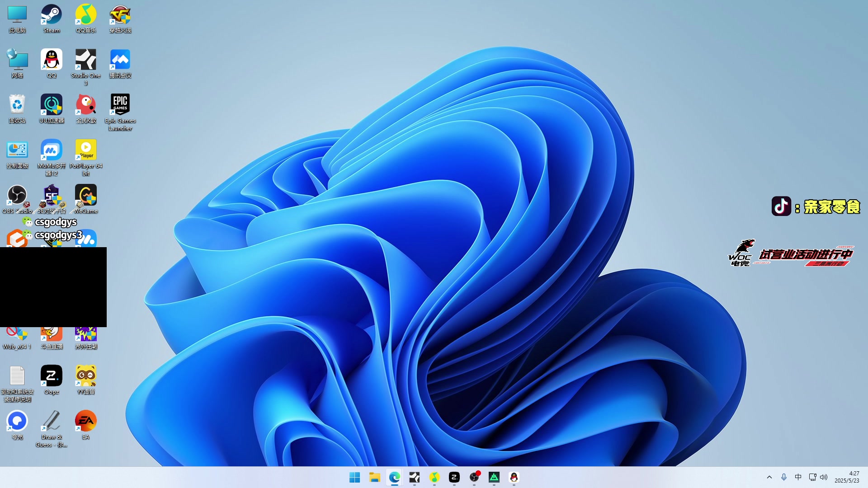
Task: Open the volume speaker tray icon
Action: pos(824,477)
